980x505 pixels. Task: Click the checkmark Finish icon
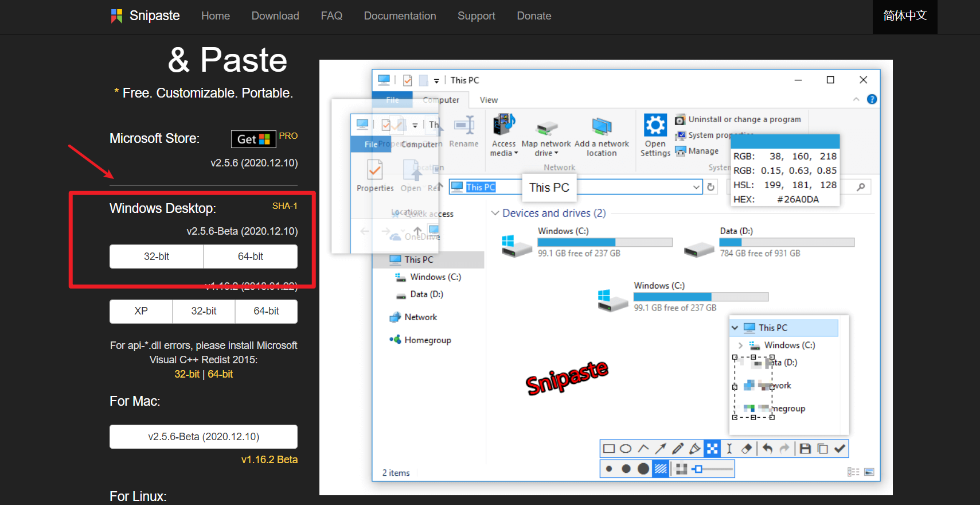[840, 449]
